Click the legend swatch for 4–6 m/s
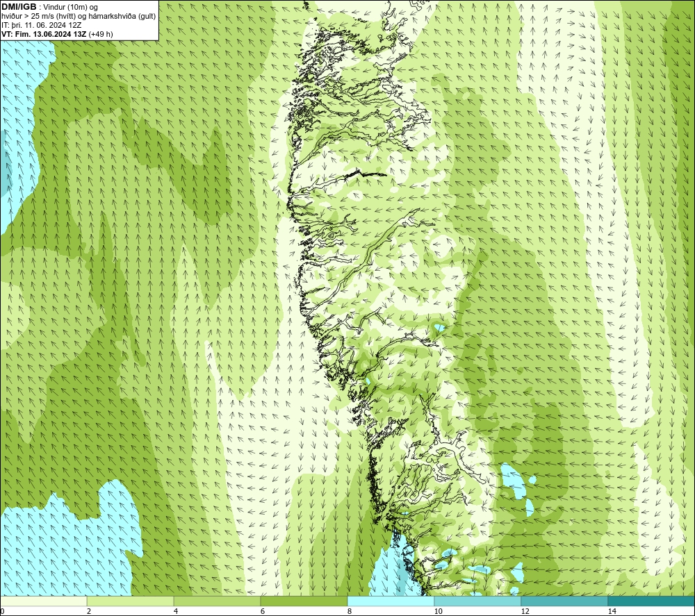Image resolution: width=695 pixels, height=616 pixels. coord(217,601)
